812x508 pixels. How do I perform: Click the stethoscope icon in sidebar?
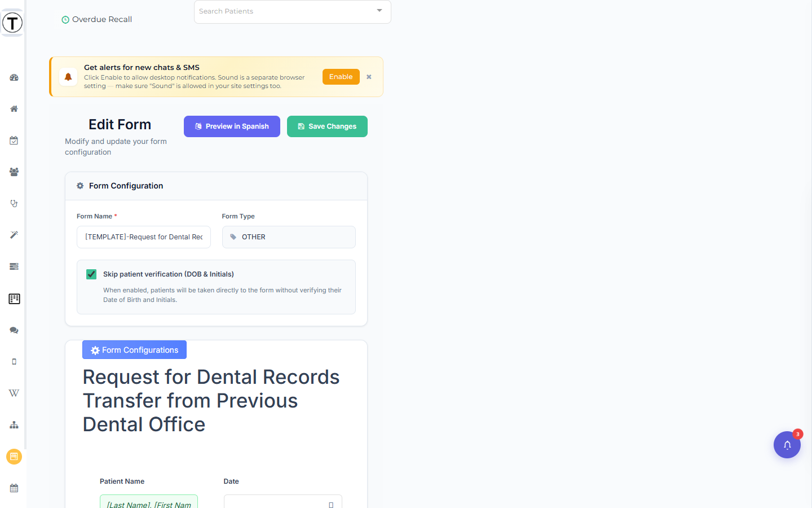tap(14, 203)
